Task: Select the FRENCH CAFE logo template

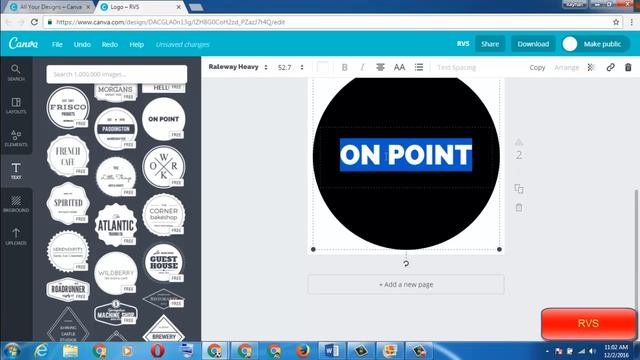Action: 68,156
